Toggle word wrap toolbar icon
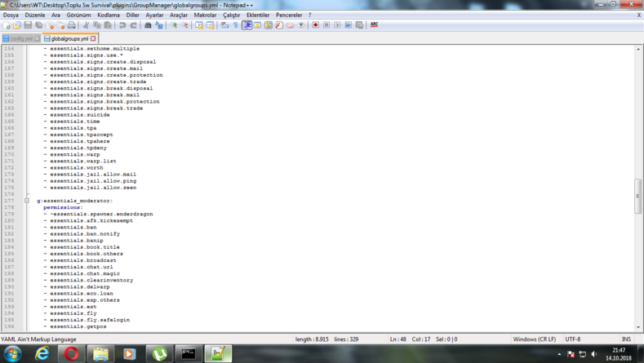 224,25
